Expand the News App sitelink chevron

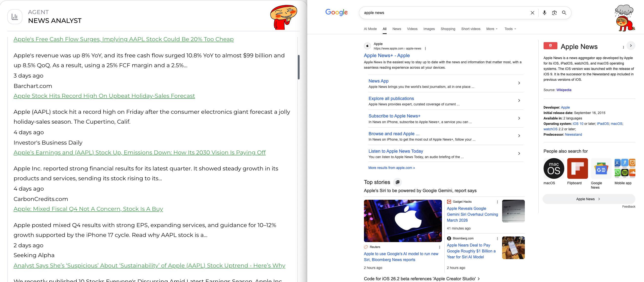click(519, 83)
